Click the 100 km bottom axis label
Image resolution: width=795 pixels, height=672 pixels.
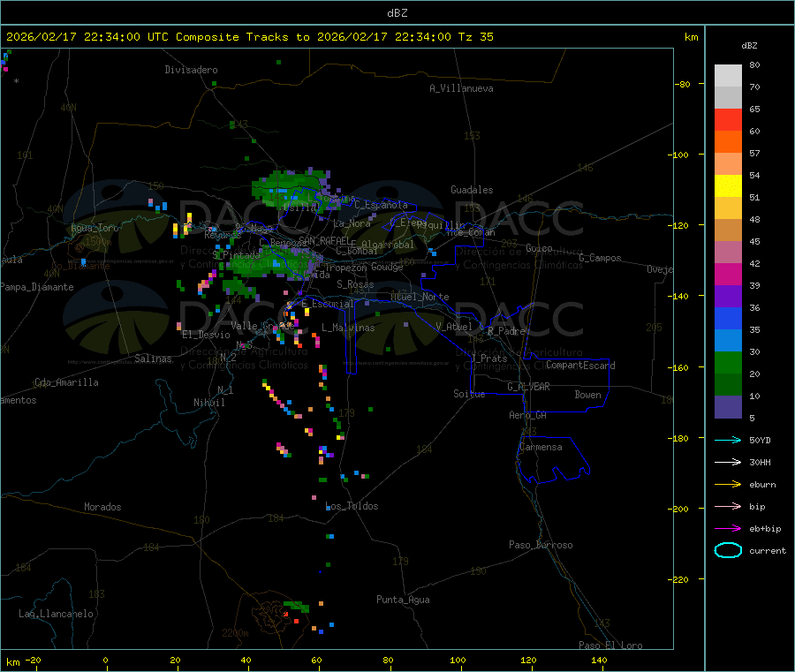[458, 660]
